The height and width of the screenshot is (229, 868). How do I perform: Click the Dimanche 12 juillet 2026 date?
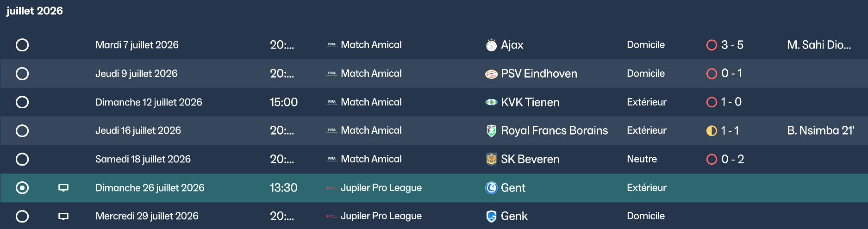(149, 102)
